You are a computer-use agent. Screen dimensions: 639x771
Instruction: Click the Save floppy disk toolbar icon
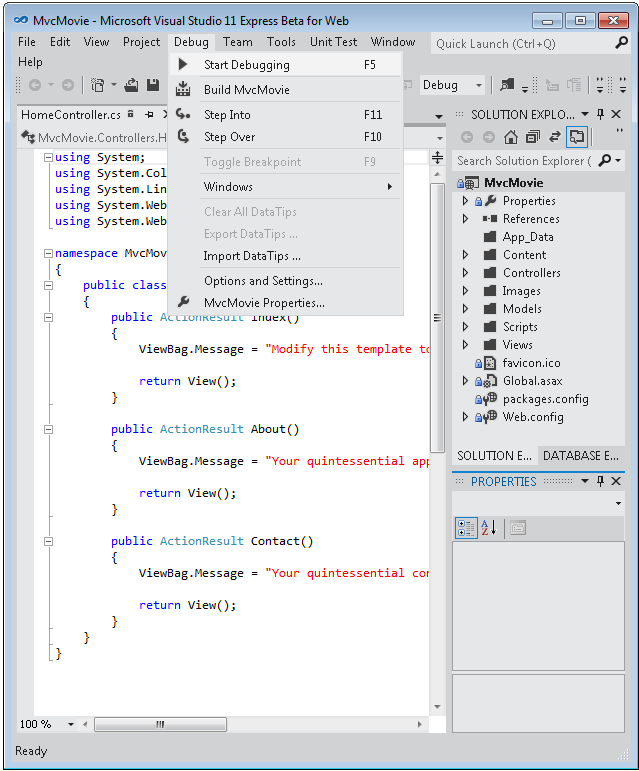coord(153,85)
